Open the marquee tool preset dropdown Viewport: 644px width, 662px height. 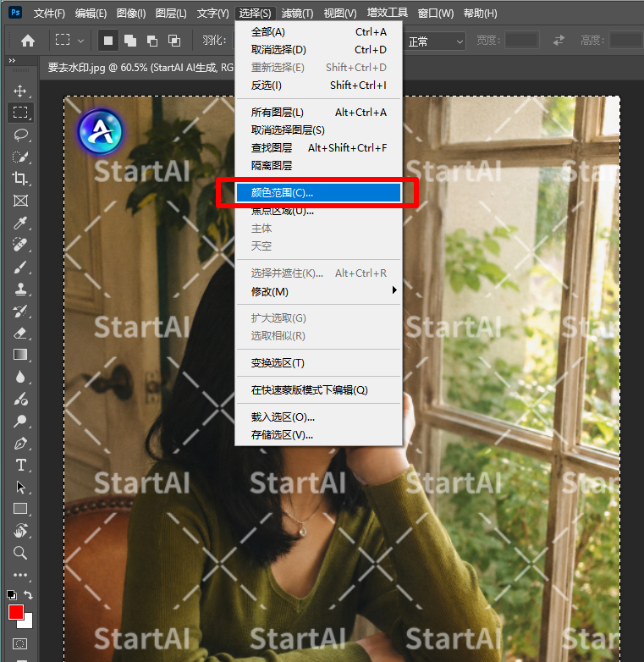pyautogui.click(x=80, y=41)
